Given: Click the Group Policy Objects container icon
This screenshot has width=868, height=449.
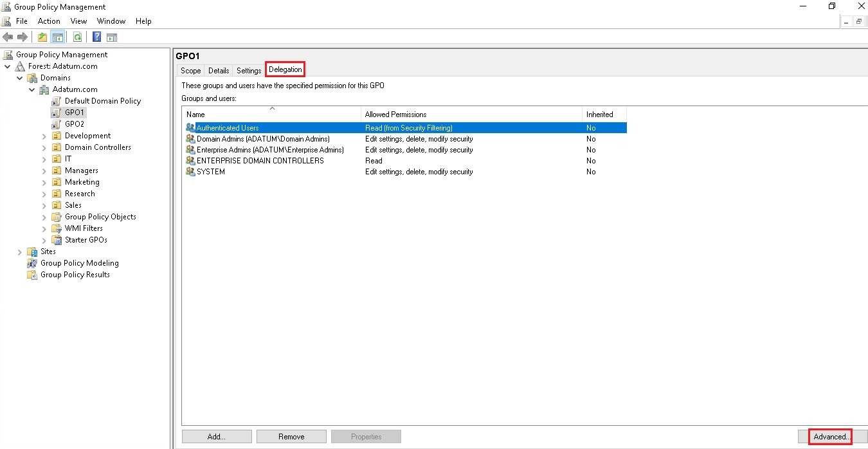Looking at the screenshot, I should 57,217.
